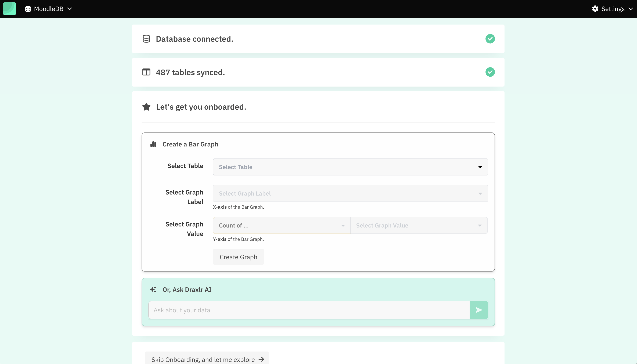
Task: Open the Select Table dropdown
Action: click(x=350, y=167)
